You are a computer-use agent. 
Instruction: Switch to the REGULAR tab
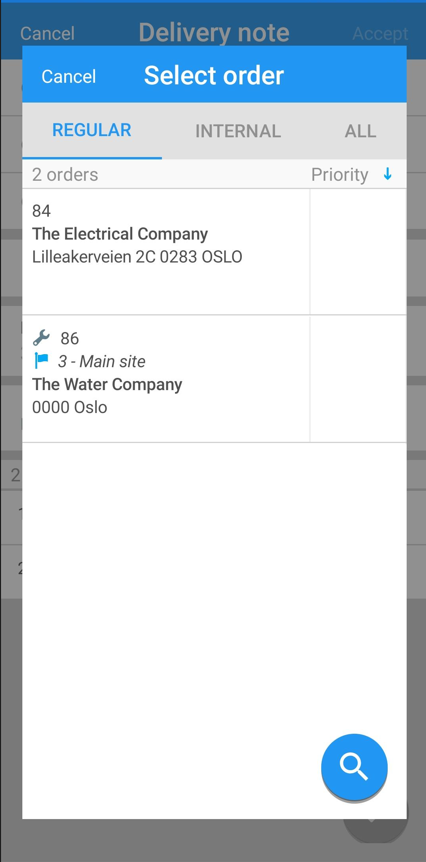coord(92,130)
